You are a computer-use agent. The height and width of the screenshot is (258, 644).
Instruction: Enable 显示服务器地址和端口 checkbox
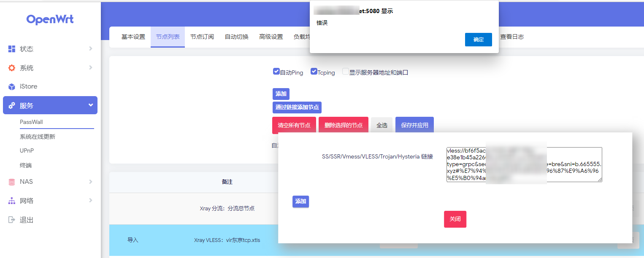346,72
